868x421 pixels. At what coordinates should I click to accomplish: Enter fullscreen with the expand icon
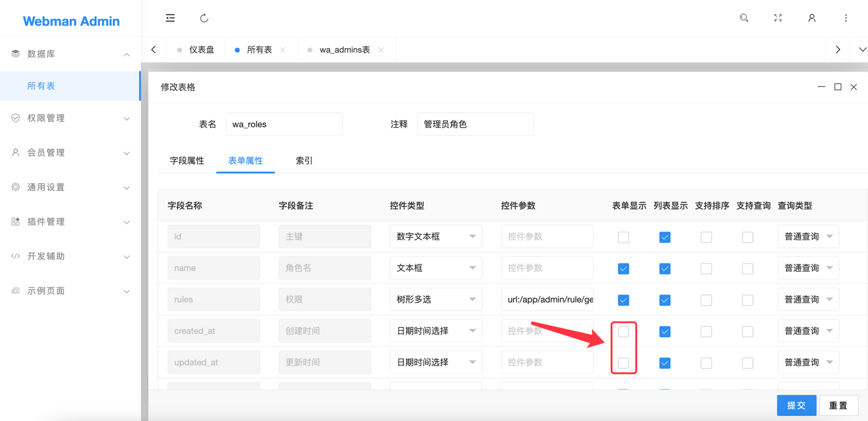coord(778,19)
